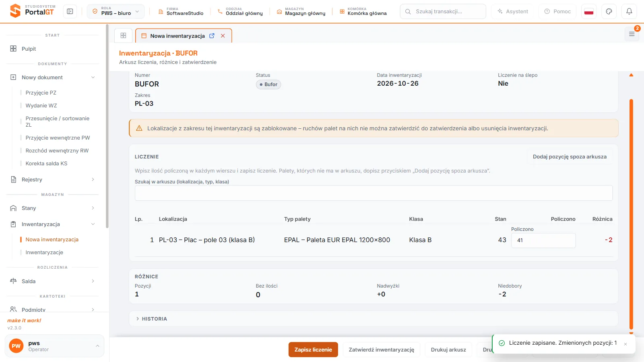Open Pulpit in the sidebar
This screenshot has height=362, width=644.
point(52,49)
